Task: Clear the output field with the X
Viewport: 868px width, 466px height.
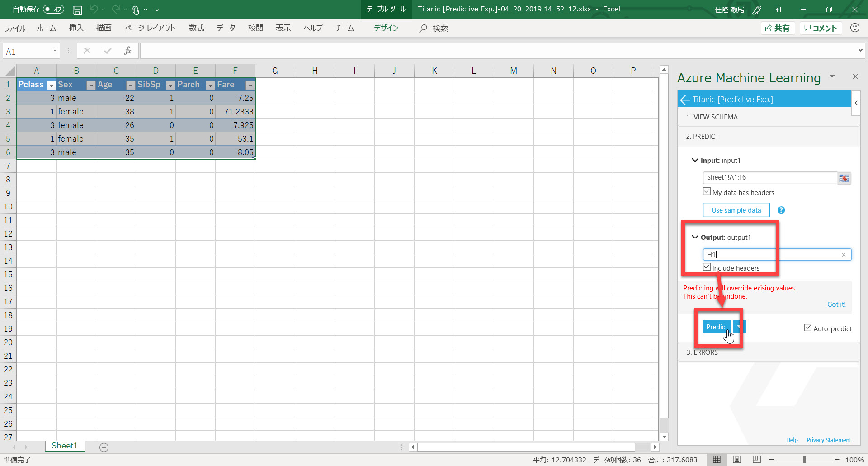Action: tap(844, 255)
